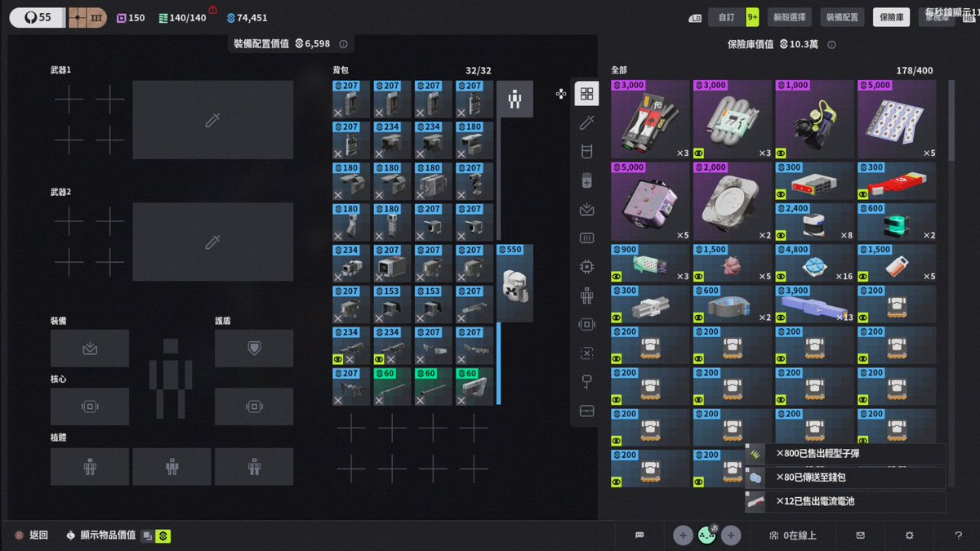
Task: Select the 600 ×2 green item
Action: (x=897, y=222)
